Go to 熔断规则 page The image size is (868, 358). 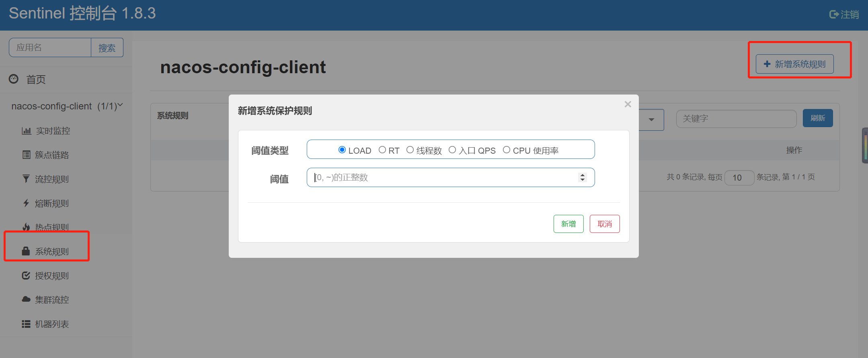52,203
